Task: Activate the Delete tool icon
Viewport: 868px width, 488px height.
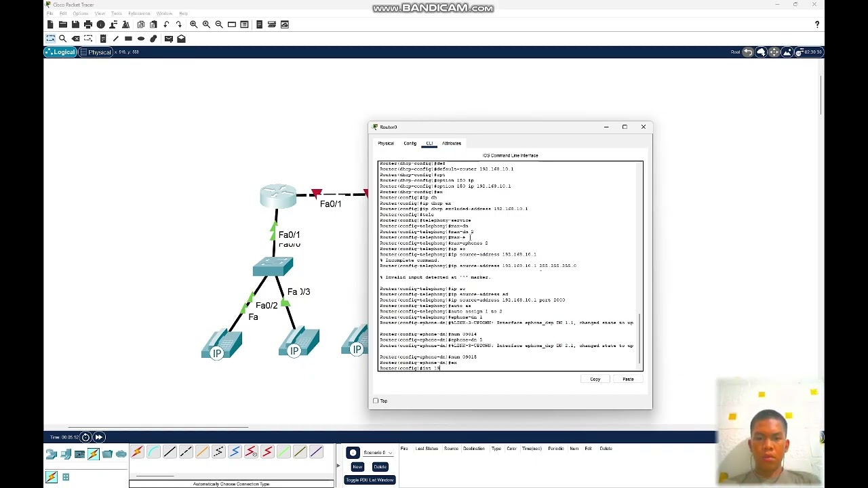Action: tap(75, 39)
